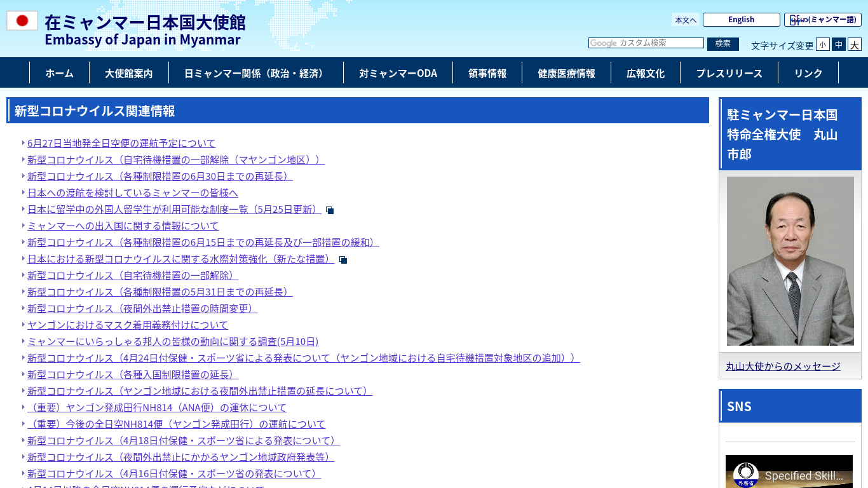The image size is (868, 488).
Task: Open the 領事情報 menu item
Action: [x=487, y=73]
